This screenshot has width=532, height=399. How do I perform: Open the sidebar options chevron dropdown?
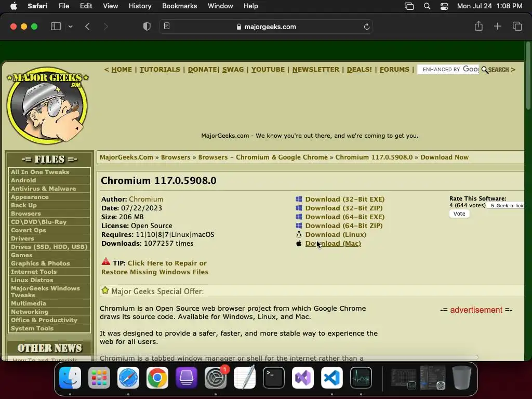[70, 26]
